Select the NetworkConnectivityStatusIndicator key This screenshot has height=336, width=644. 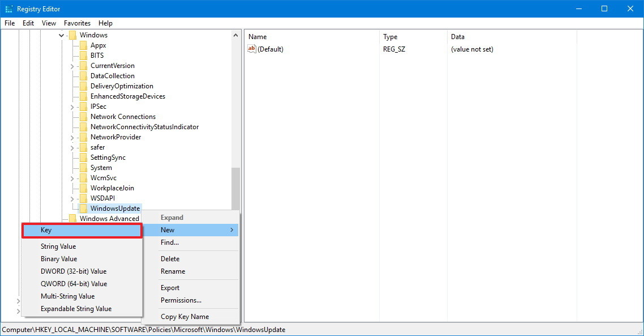click(x=144, y=127)
